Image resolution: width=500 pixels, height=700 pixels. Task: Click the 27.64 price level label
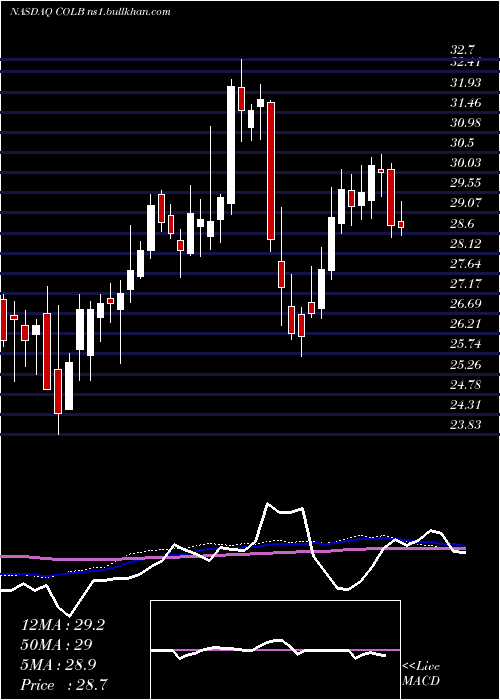tap(466, 264)
